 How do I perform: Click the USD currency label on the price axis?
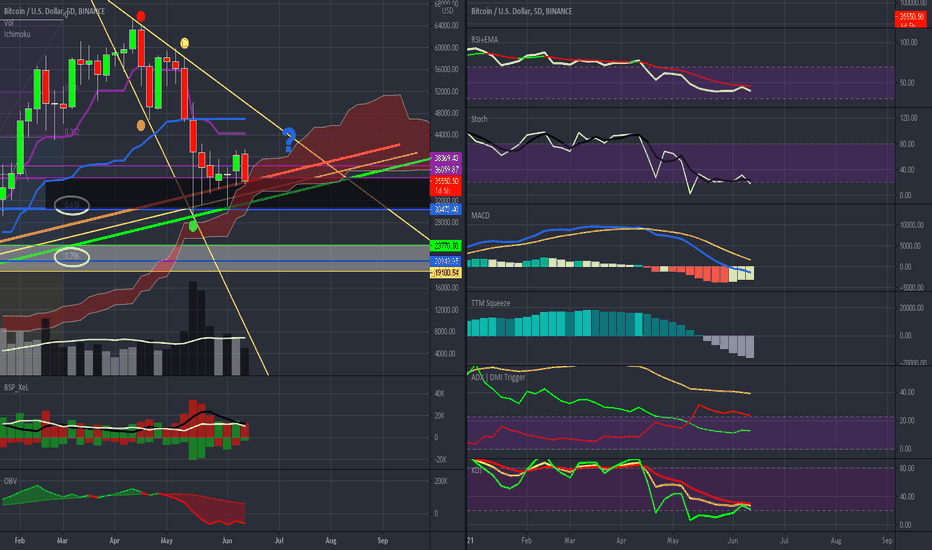click(448, 11)
